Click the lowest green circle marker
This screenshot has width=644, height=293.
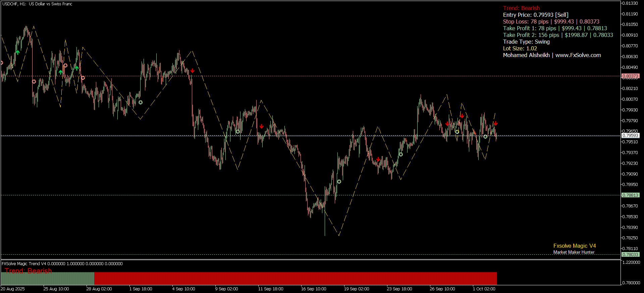coord(339,182)
